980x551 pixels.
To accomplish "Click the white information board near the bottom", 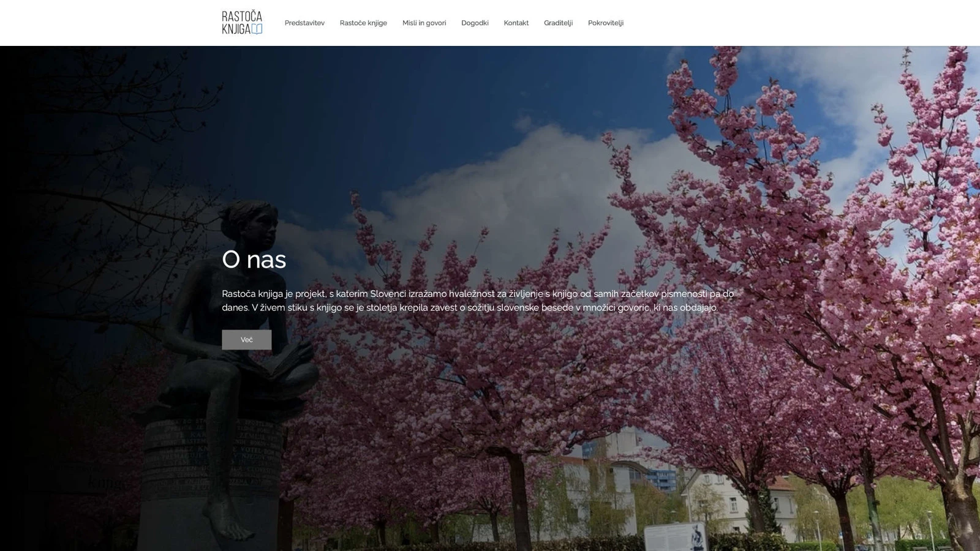I will click(675, 538).
